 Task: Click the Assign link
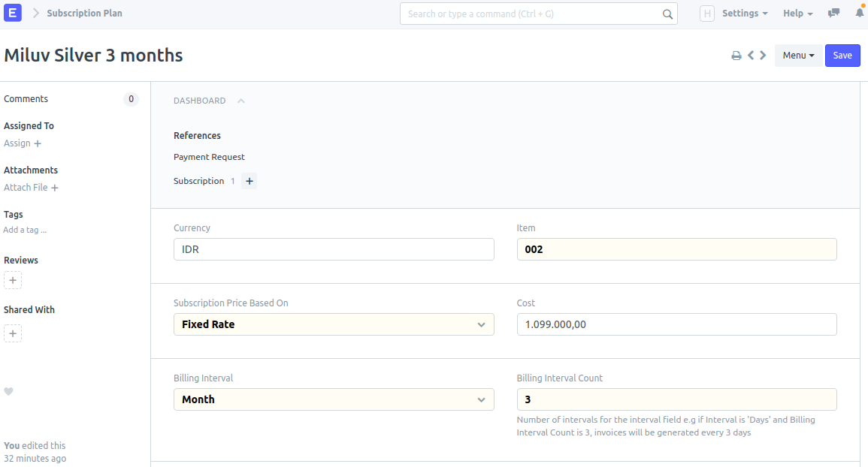click(17, 143)
